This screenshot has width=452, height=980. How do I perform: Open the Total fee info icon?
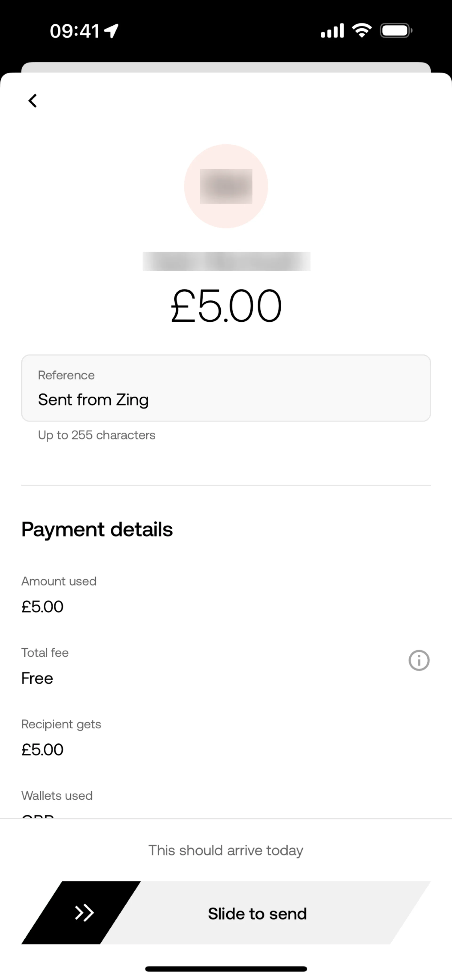coord(419,660)
